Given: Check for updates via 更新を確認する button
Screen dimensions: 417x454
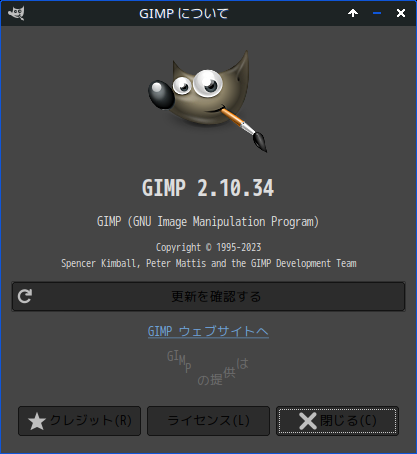Looking at the screenshot, I should tap(208, 296).
